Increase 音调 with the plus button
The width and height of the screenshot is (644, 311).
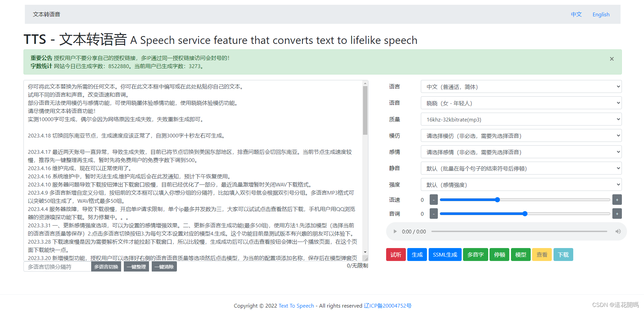coord(617,214)
